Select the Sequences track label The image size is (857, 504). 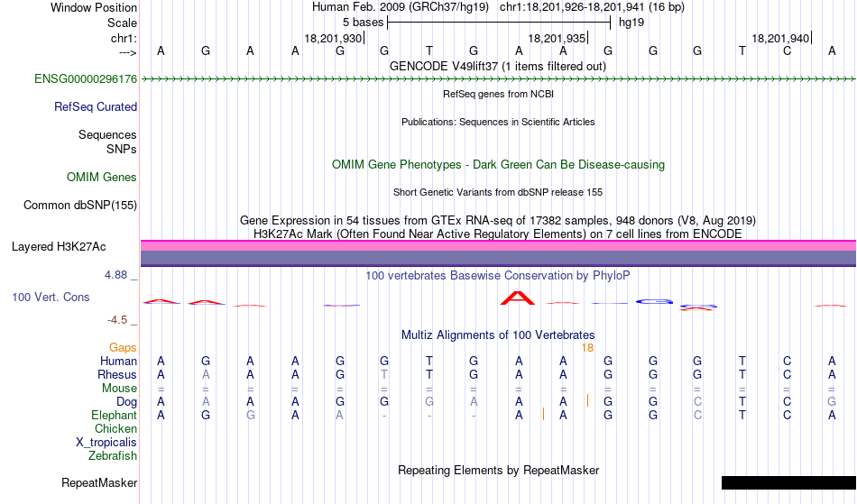107,134
